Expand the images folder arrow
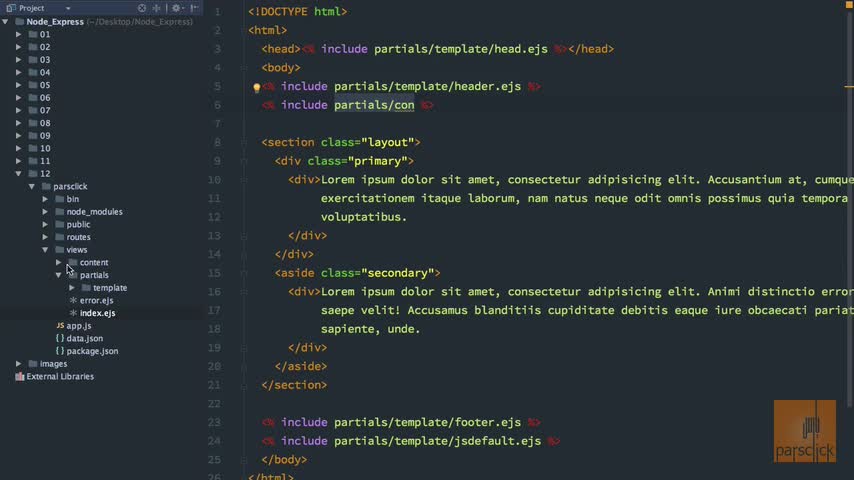 click(x=19, y=363)
